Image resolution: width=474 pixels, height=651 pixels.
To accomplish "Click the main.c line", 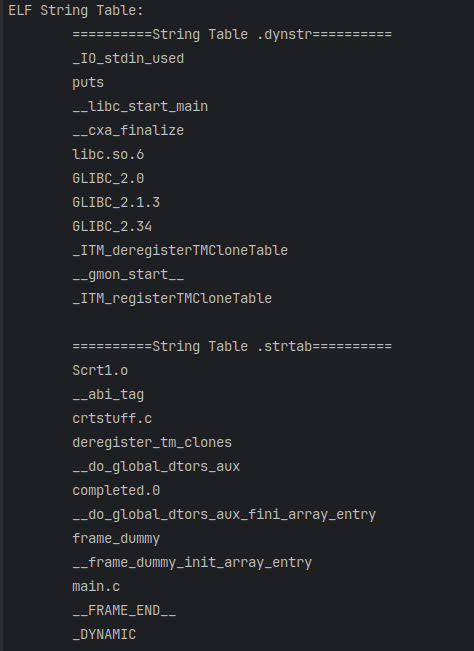I will pyautogui.click(x=96, y=587).
